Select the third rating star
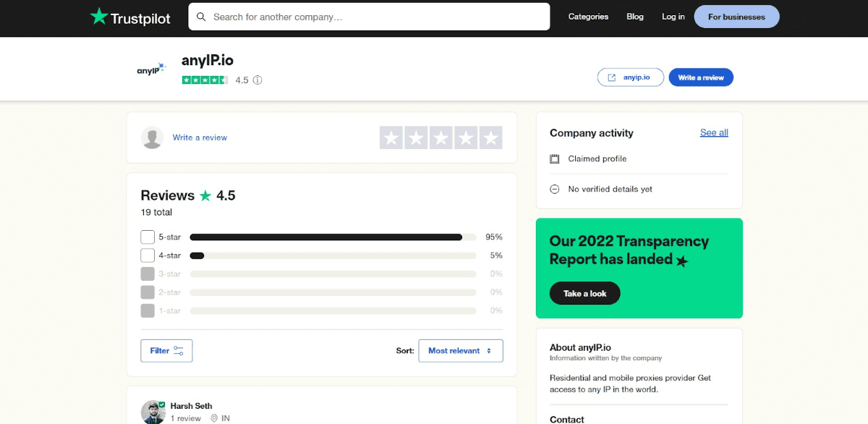868x424 pixels. tap(441, 137)
